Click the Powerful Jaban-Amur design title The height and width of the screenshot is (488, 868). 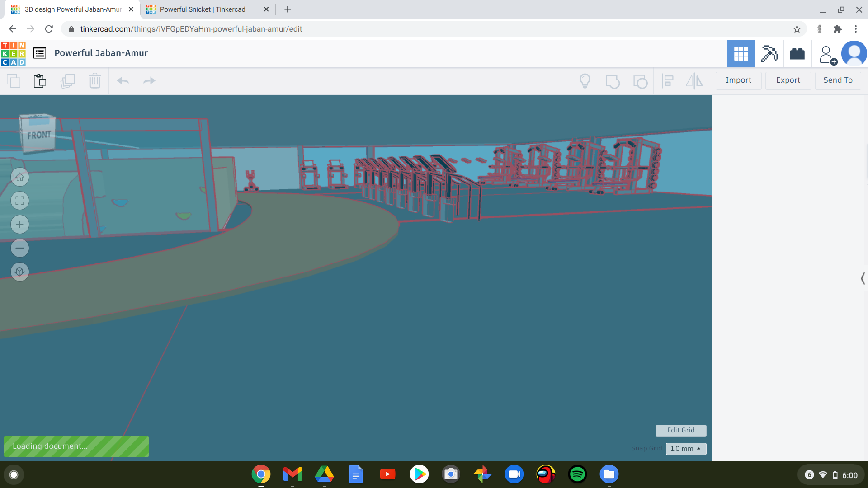click(101, 53)
